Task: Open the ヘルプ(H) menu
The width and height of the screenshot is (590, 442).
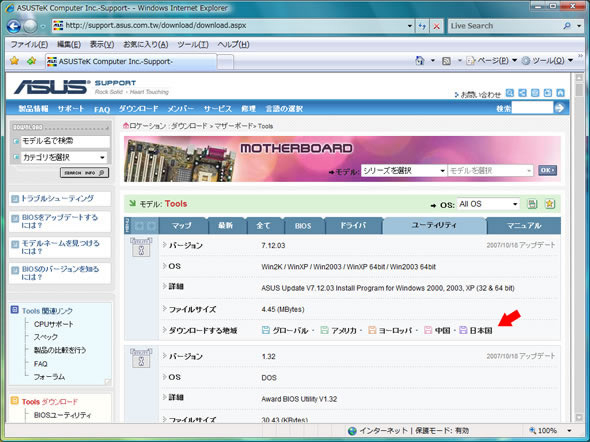Action: 233,44
